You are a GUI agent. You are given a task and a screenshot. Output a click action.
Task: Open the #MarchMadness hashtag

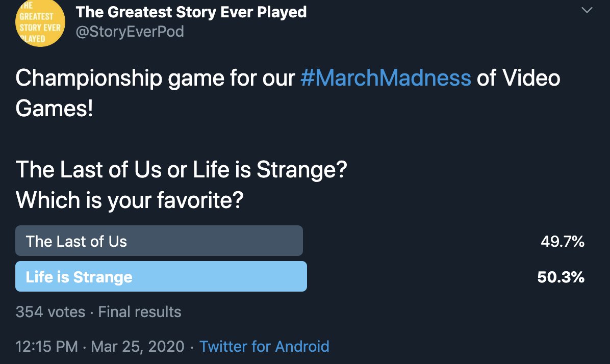(386, 78)
